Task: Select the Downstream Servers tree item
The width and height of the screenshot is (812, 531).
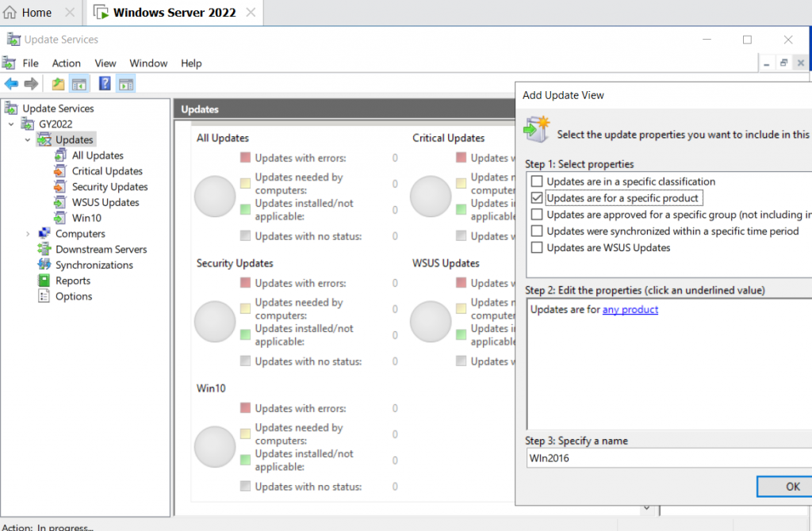Action: tap(101, 249)
